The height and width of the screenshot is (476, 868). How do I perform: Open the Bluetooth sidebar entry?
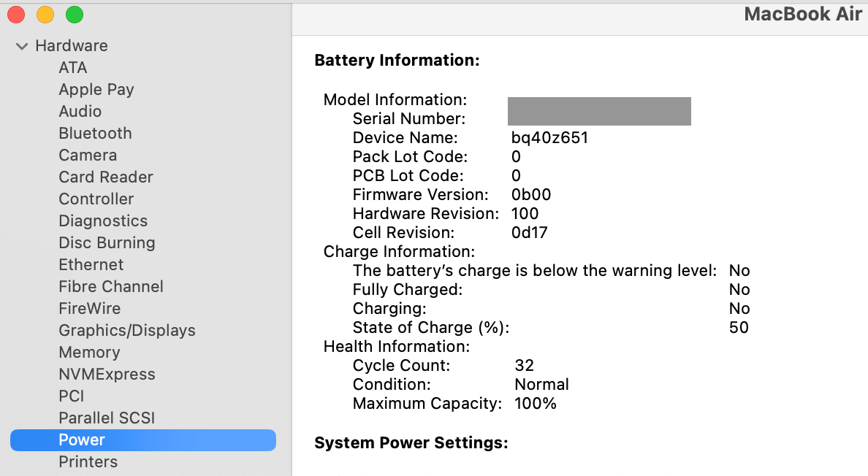tap(95, 133)
